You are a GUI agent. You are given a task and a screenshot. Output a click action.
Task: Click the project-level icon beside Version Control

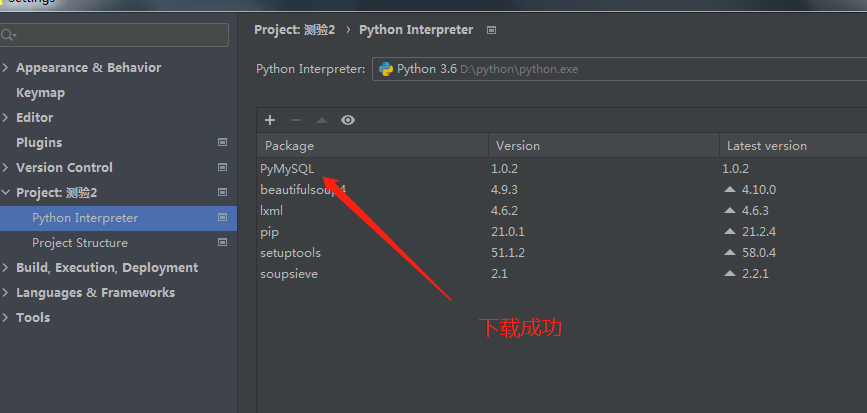[x=222, y=168]
